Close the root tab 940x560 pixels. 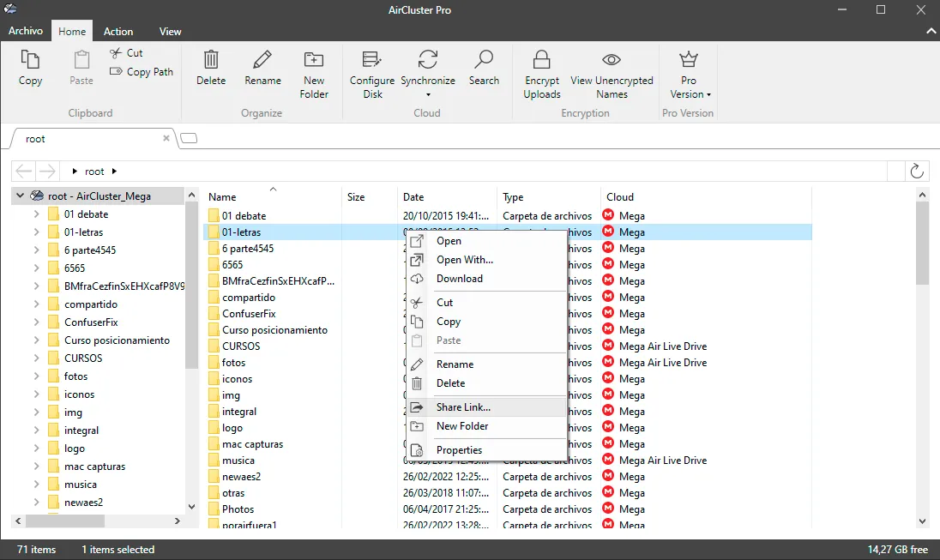pos(166,138)
